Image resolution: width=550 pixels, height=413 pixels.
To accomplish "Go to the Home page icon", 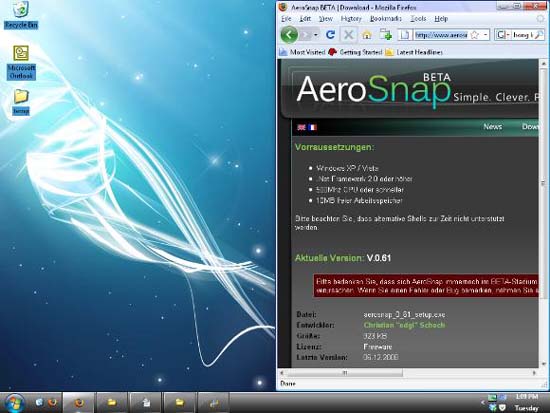I will [367, 35].
